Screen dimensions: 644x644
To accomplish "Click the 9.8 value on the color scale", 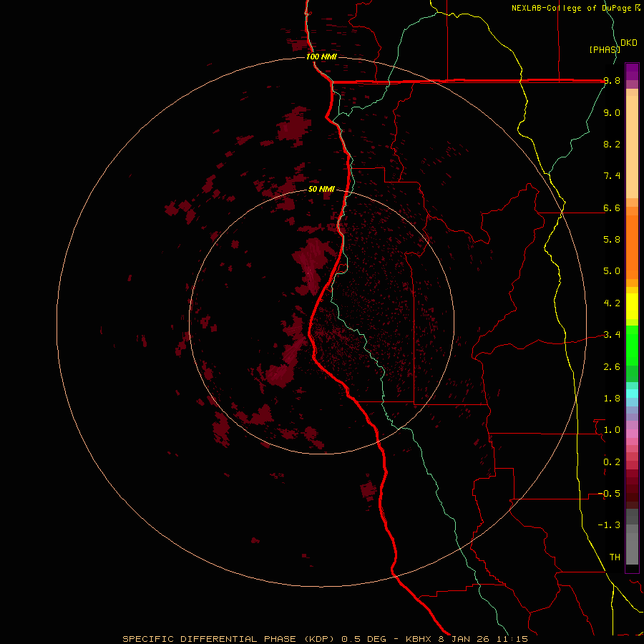I will 612,81.
